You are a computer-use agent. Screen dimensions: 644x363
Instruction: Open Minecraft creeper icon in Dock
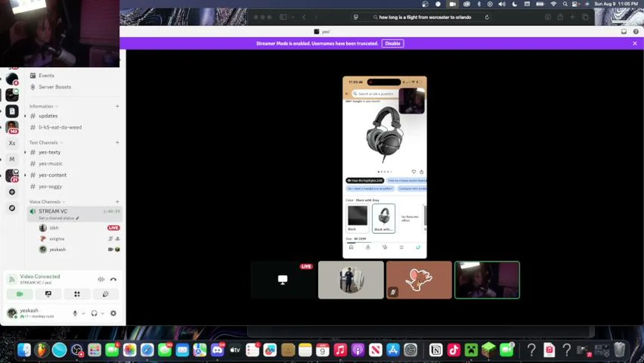pos(471,349)
